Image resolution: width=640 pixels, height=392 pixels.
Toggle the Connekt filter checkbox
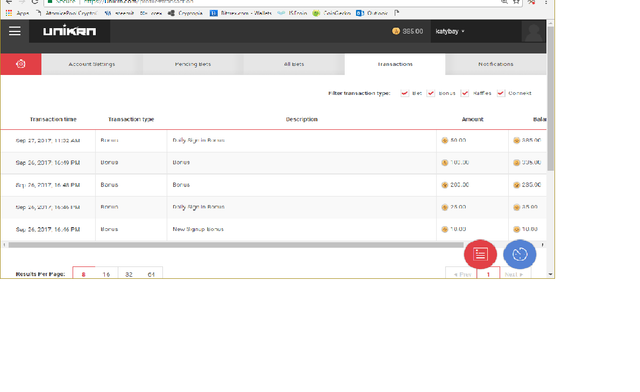[x=500, y=93]
